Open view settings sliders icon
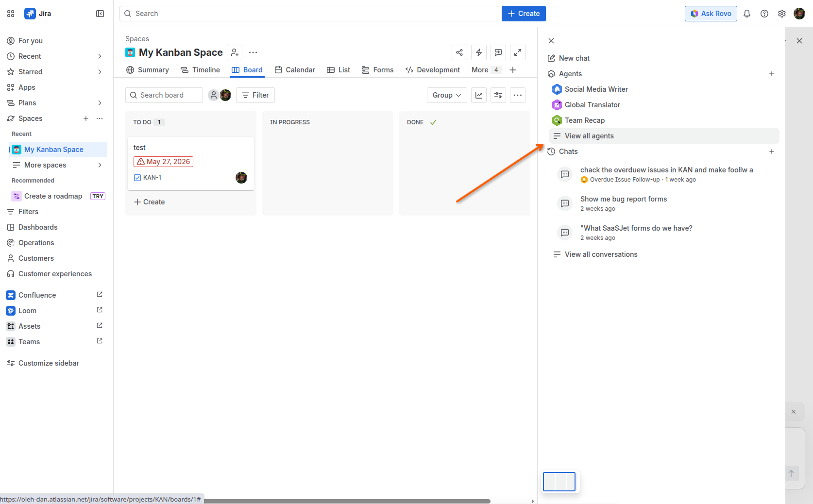The height and width of the screenshot is (504, 813). click(498, 95)
